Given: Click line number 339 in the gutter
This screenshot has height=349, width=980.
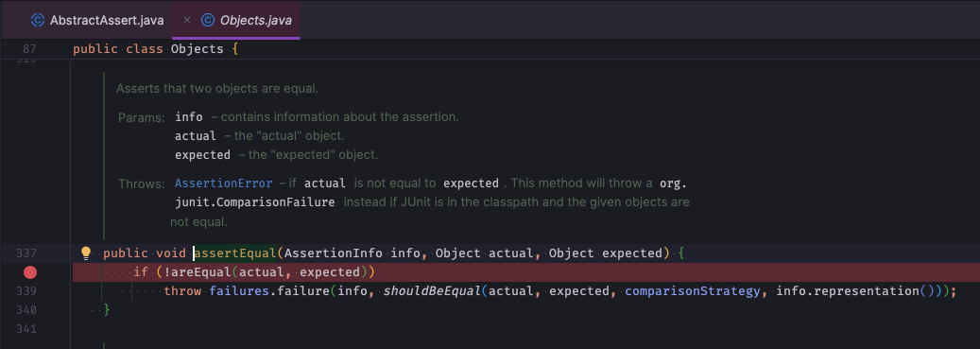Looking at the screenshot, I should (26, 291).
